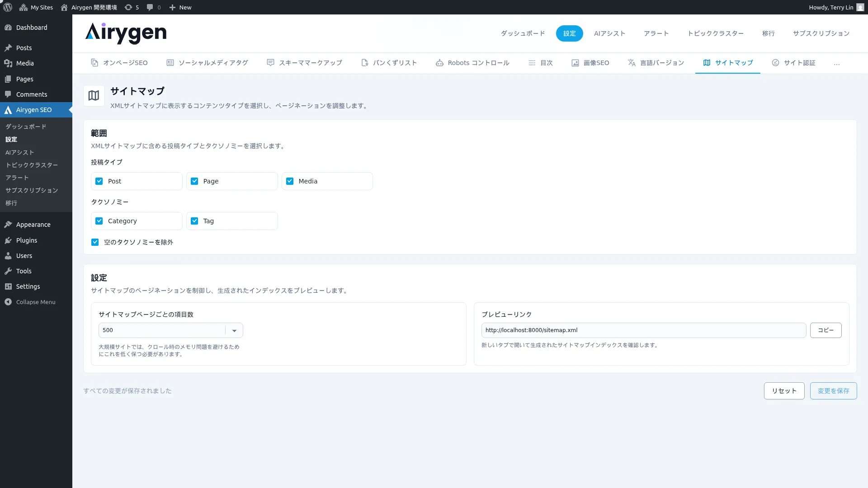This screenshot has width=868, height=488.
Task: Click the Appearance brush icon
Action: coord(8,225)
